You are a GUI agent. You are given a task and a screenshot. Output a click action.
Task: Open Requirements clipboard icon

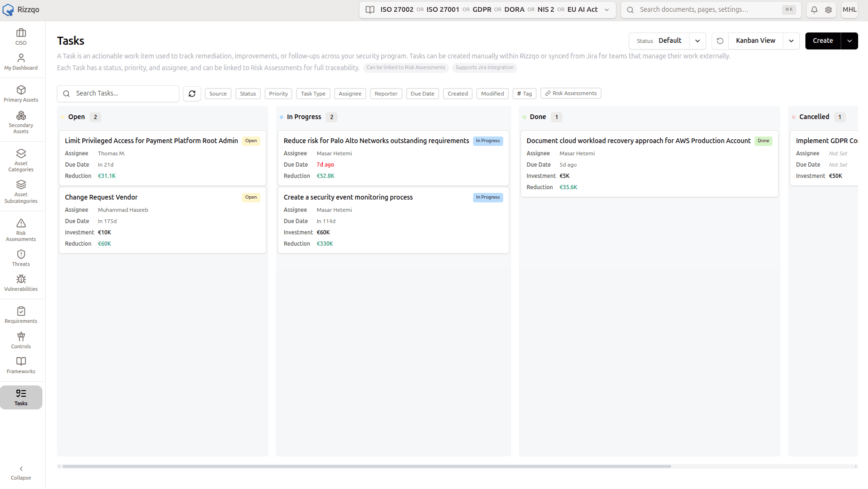pos(21,311)
